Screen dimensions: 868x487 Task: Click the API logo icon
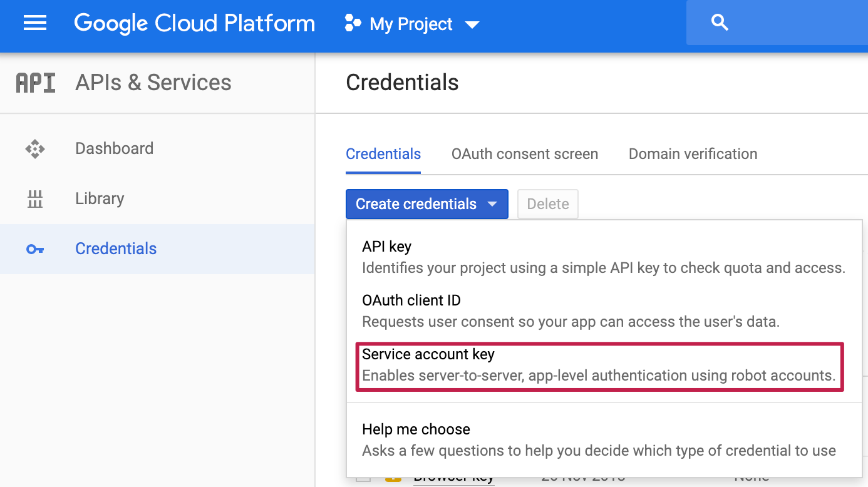click(35, 83)
